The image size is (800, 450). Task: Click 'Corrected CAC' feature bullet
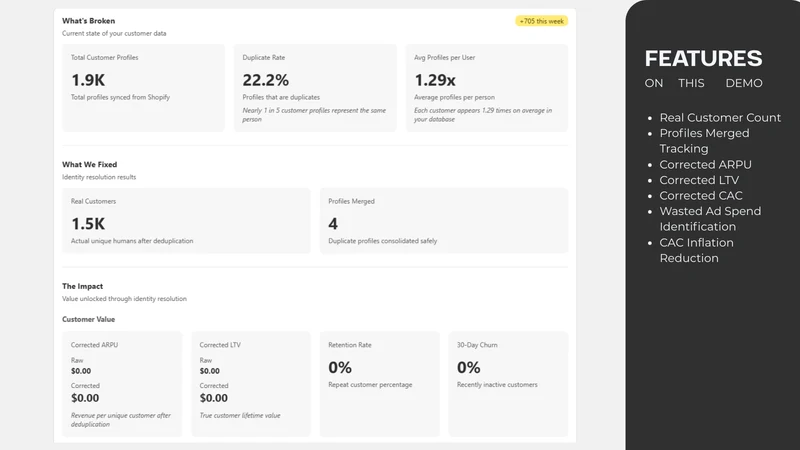click(x=701, y=196)
